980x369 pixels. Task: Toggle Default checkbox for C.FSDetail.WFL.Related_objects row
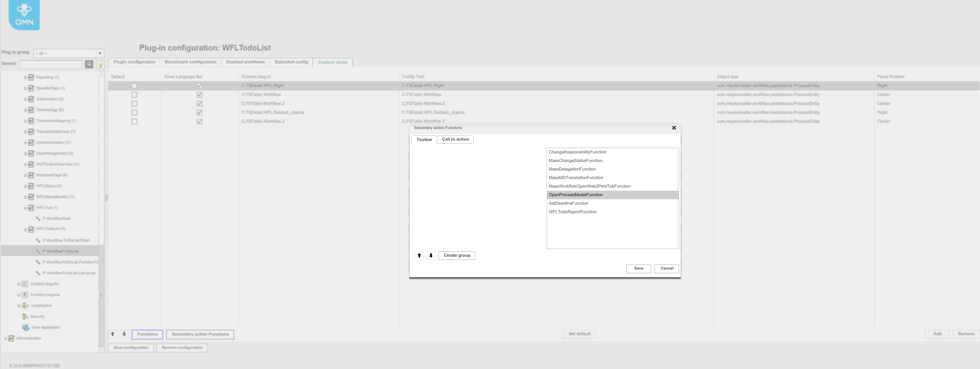pos(134,113)
